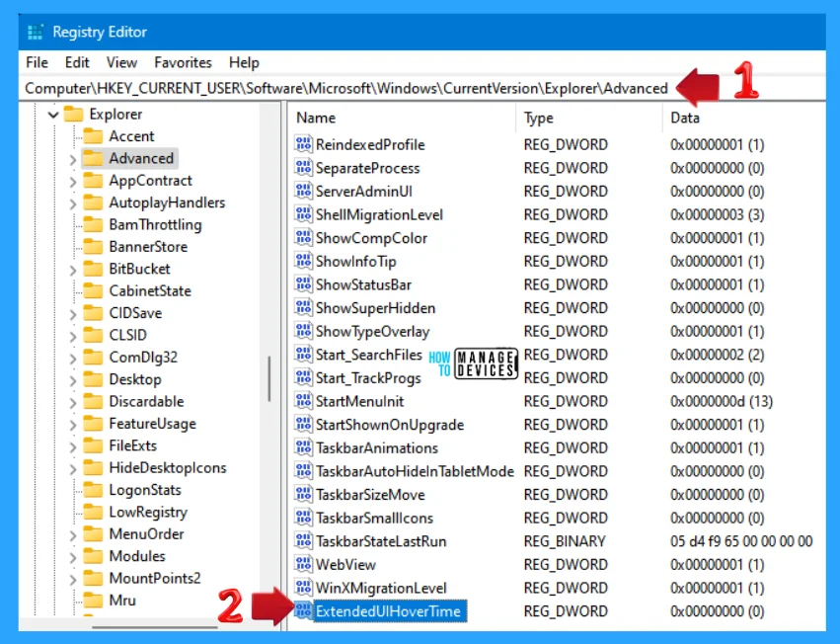Select the FileExts tree key
Viewport: 840px width, 644px height.
[133, 445]
